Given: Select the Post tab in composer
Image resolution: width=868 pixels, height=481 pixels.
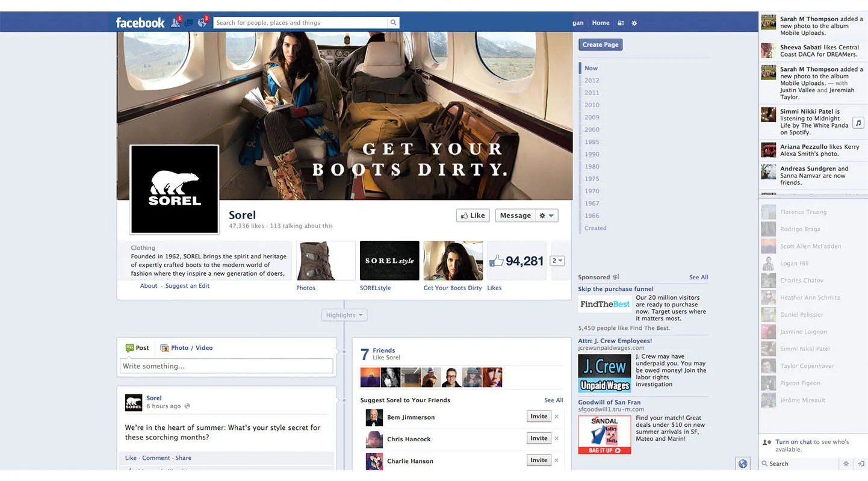Looking at the screenshot, I should [x=137, y=348].
